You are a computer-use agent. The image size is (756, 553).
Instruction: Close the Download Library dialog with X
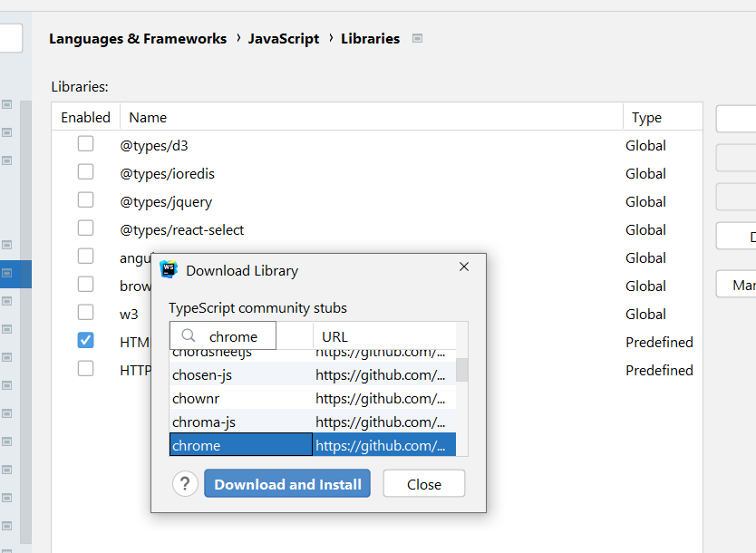pos(464,267)
